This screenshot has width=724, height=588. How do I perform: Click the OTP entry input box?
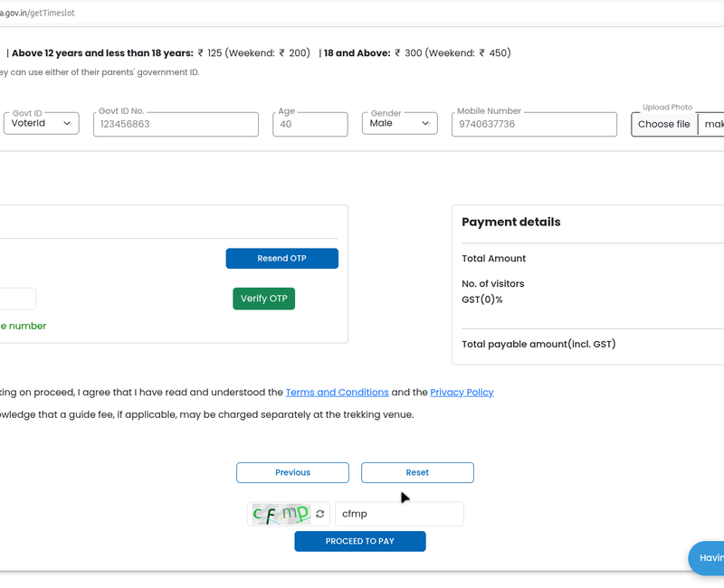pos(17,299)
